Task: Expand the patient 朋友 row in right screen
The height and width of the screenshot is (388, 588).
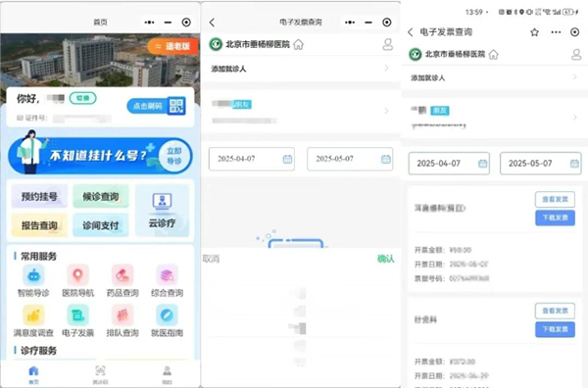Action: [x=495, y=118]
